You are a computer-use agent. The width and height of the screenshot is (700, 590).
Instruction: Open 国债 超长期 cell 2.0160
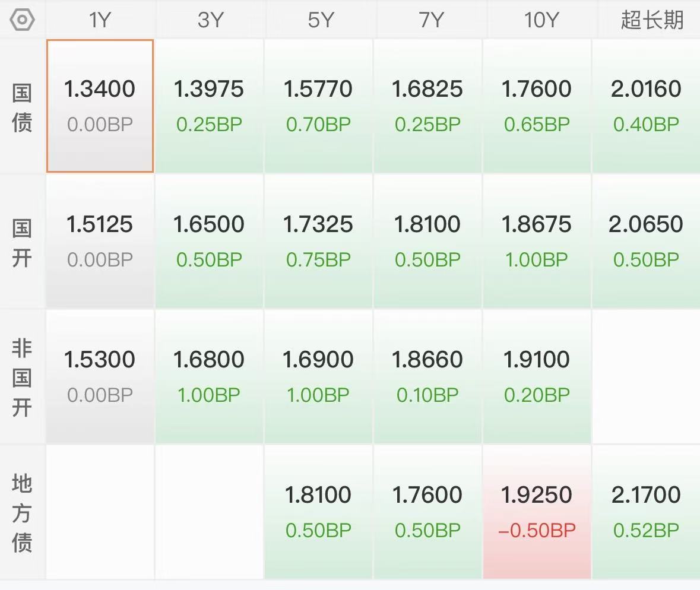646,106
